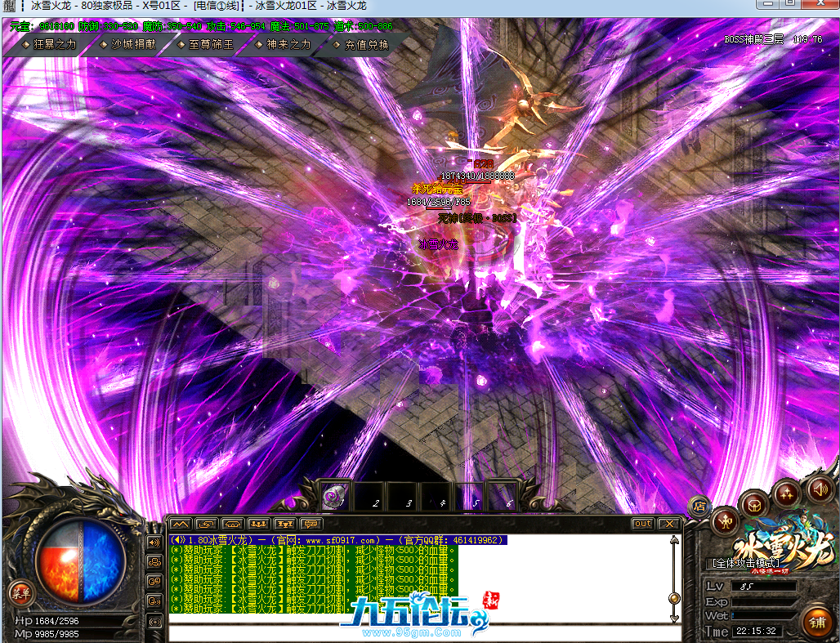Click the boss health 1874340/1888888 readout
Viewport: 840px width, 643px height.
click(x=477, y=176)
